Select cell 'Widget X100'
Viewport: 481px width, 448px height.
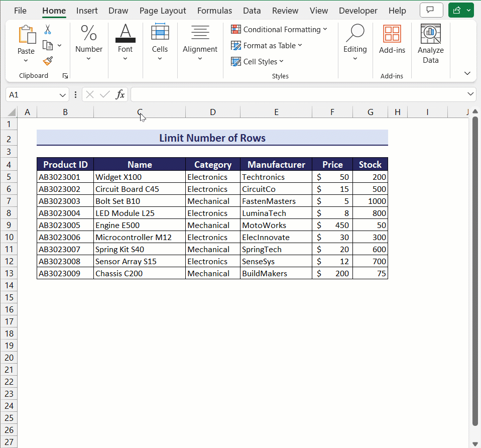(140, 177)
